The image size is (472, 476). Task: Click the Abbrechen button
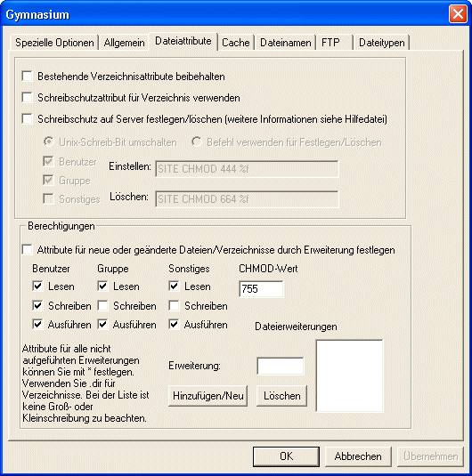(358, 456)
